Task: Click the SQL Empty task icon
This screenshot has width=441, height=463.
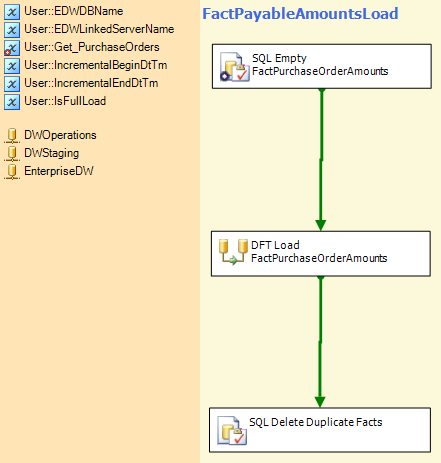Action: [234, 67]
